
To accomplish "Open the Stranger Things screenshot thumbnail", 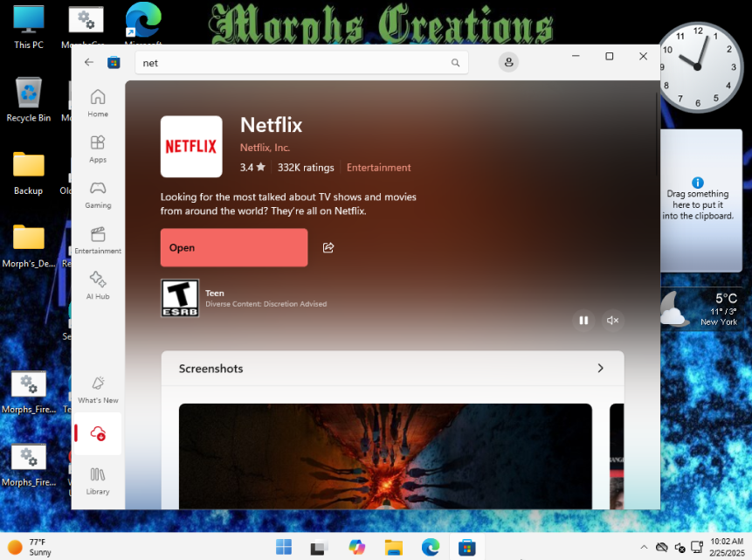I will [x=385, y=456].
